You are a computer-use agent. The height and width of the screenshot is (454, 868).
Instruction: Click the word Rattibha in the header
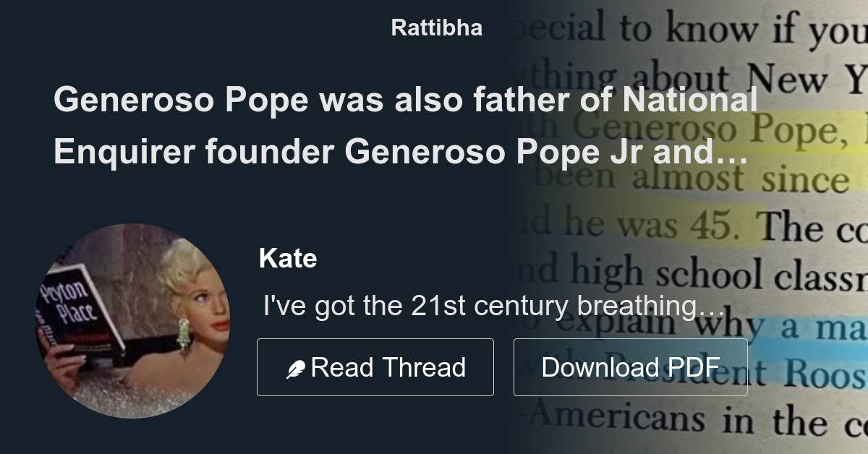(436, 28)
